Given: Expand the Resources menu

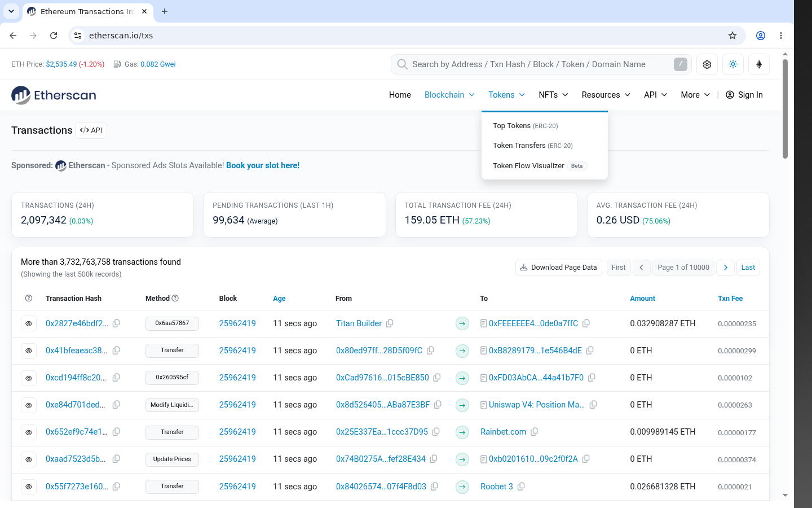Looking at the screenshot, I should [x=606, y=95].
